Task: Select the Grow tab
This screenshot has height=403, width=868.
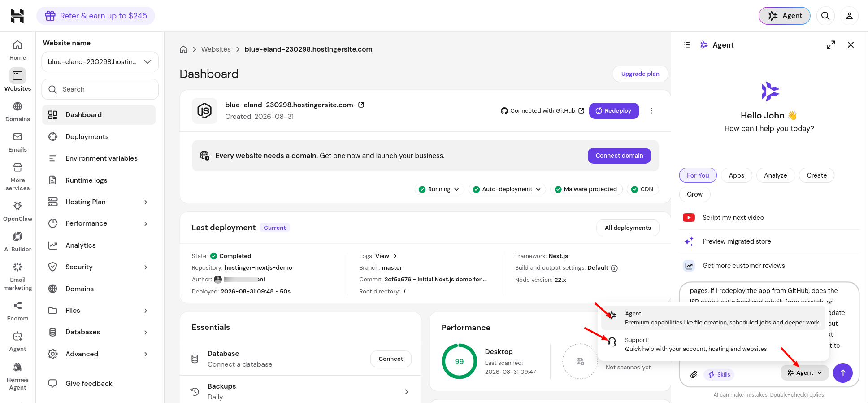Action: click(x=694, y=194)
